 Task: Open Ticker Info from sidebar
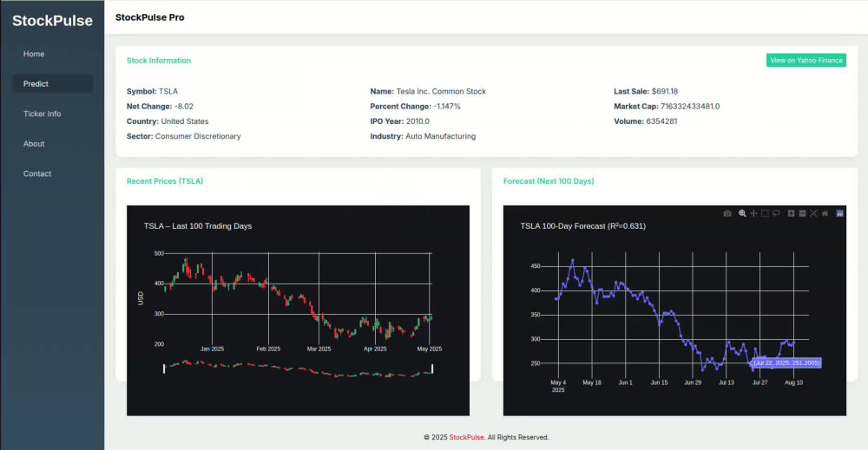(x=42, y=114)
